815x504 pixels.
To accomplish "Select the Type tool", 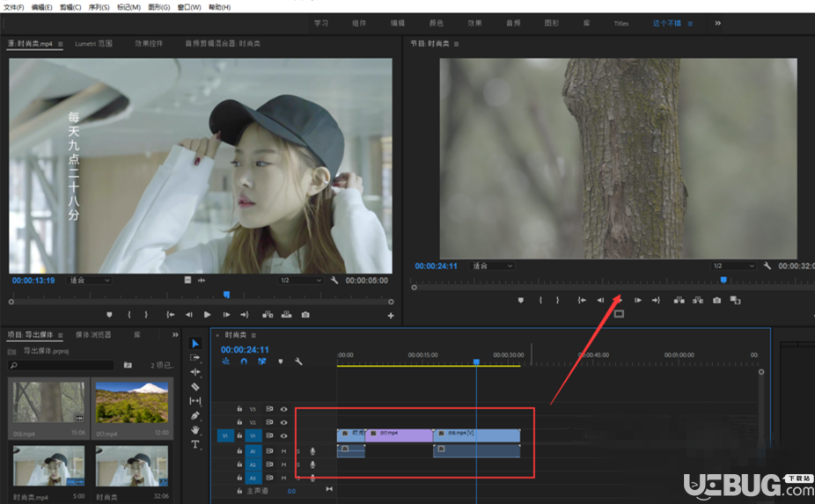I will point(195,444).
